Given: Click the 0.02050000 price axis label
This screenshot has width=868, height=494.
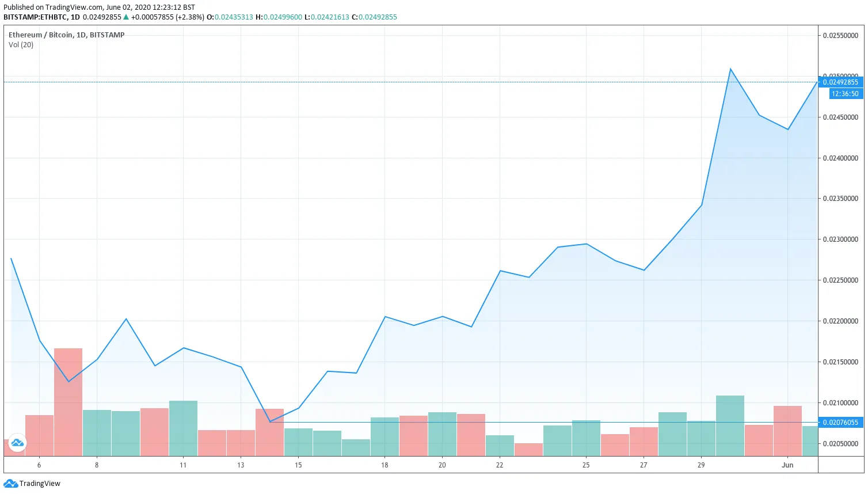Looking at the screenshot, I should [x=840, y=444].
